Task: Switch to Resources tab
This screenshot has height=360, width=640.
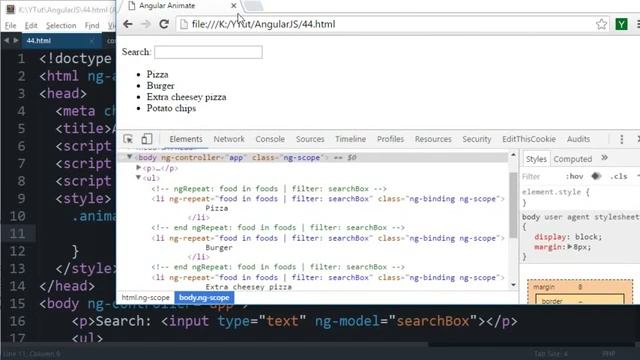Action: [x=433, y=139]
